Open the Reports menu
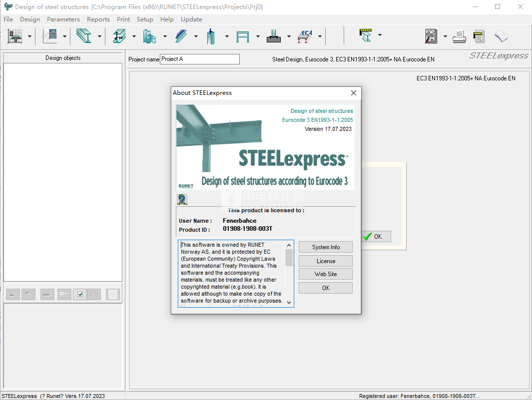The image size is (532, 400). pos(98,19)
